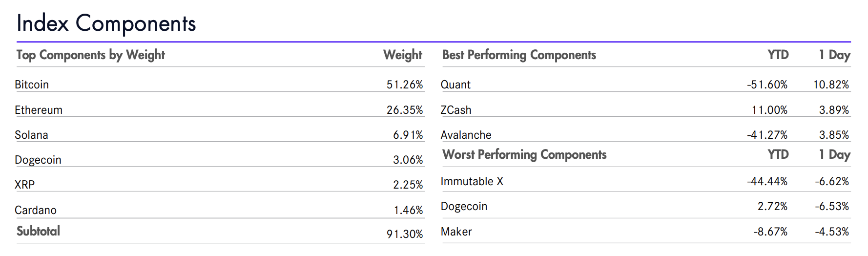
Task: Select Avalanche in best performers
Action: 466,135
